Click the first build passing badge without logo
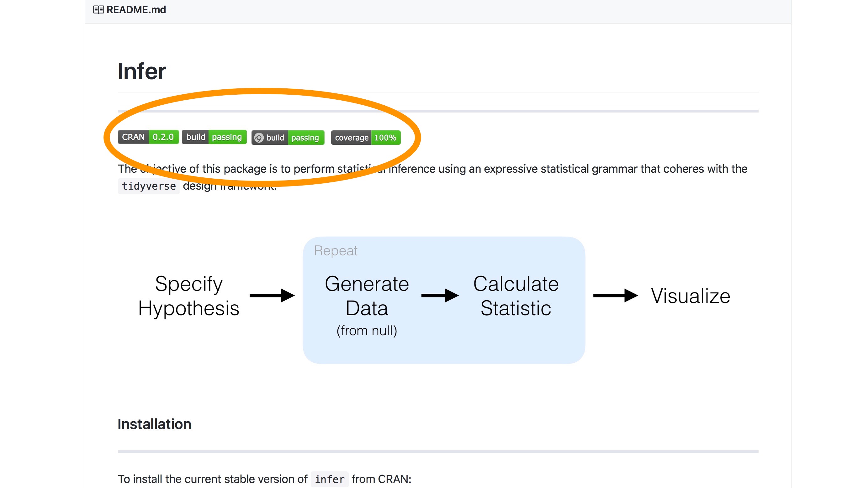Image resolution: width=868 pixels, height=488 pixels. [214, 137]
